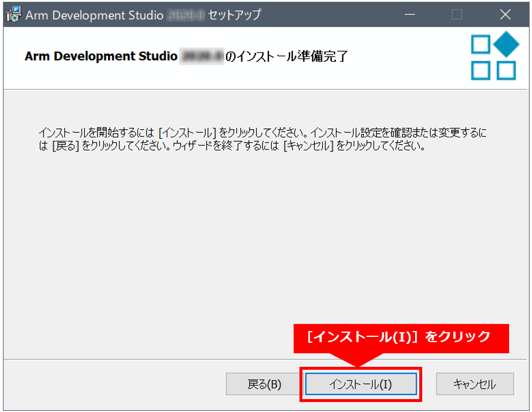The image size is (532, 412).
Task: Close the Arm Development Studio setup window
Action: coord(505,15)
